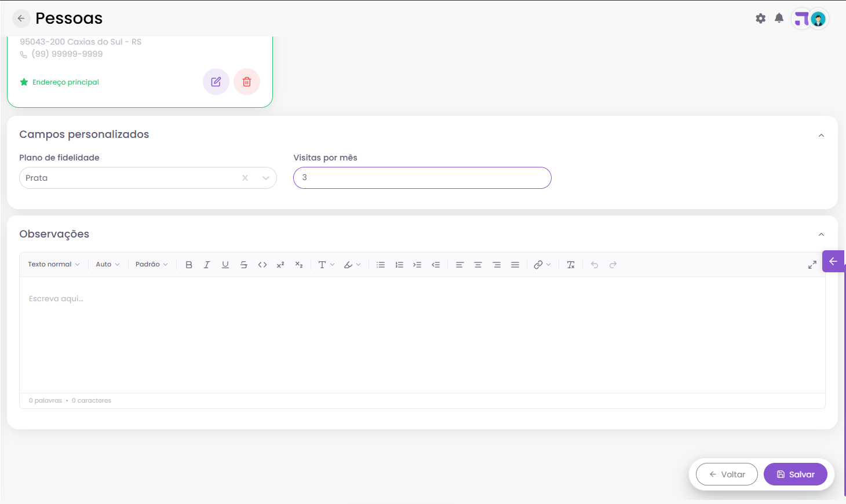Open the Plano de fidelidade dropdown arrow

(266, 178)
